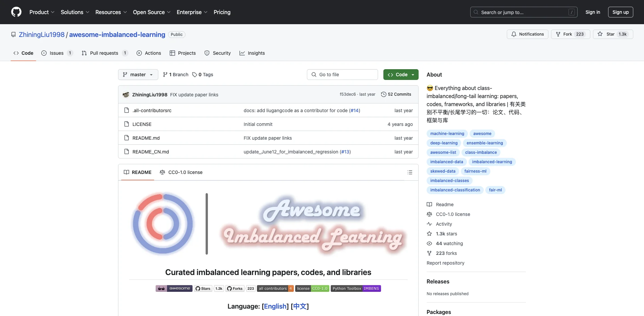The height and width of the screenshot is (316, 644).
Task: Click the branch icon beside 1 Branch
Action: [x=165, y=75]
